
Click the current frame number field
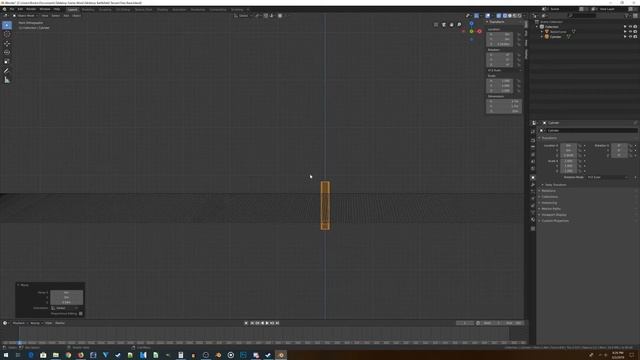point(465,323)
